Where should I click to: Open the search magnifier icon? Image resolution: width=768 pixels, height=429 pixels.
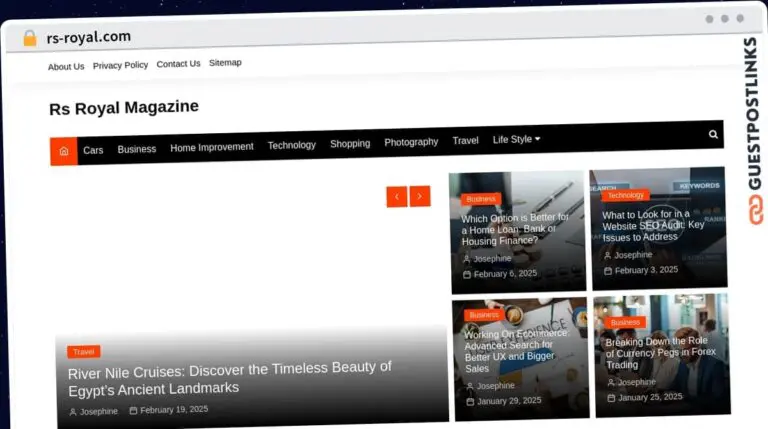point(713,134)
